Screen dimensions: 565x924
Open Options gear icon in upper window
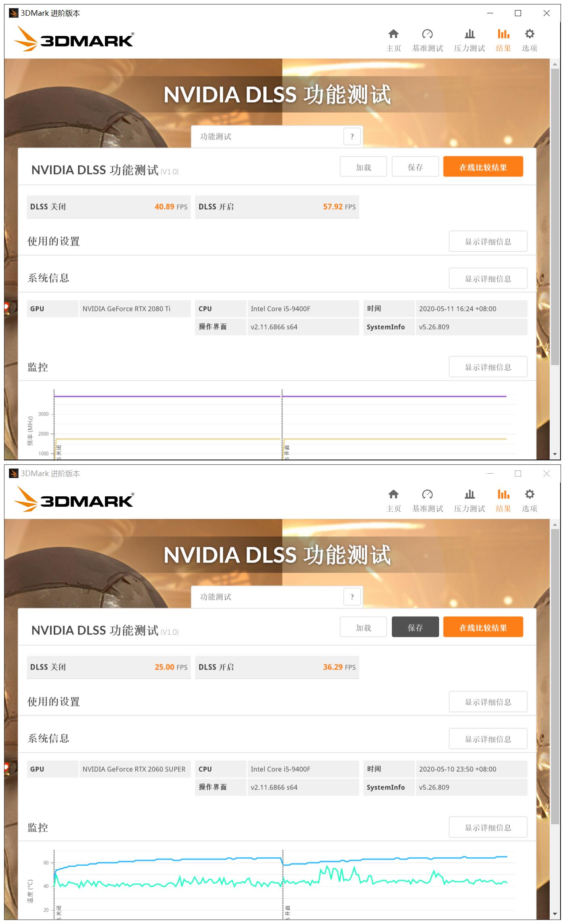coord(529,34)
